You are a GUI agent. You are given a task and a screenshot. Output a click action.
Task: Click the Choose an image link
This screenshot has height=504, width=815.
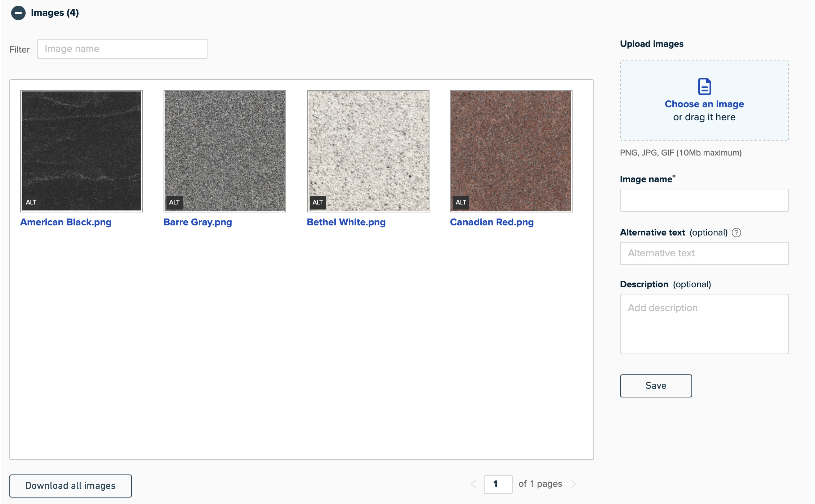click(x=704, y=104)
